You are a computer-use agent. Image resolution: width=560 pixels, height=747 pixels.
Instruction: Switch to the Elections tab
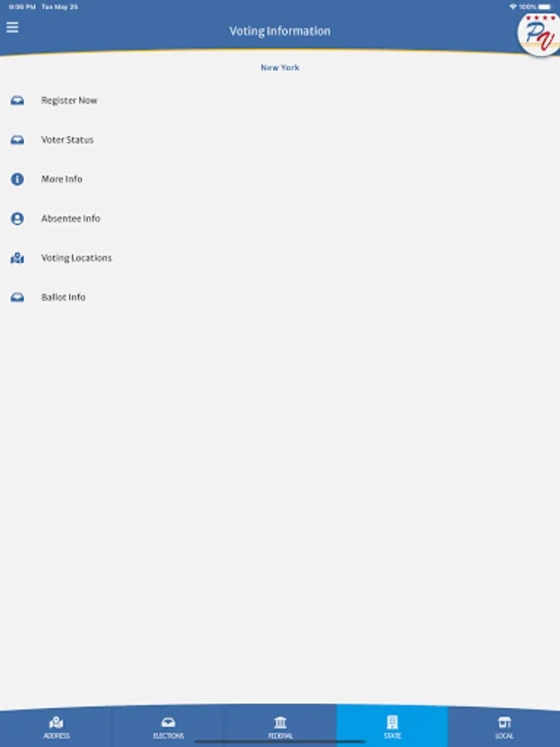pos(168,727)
